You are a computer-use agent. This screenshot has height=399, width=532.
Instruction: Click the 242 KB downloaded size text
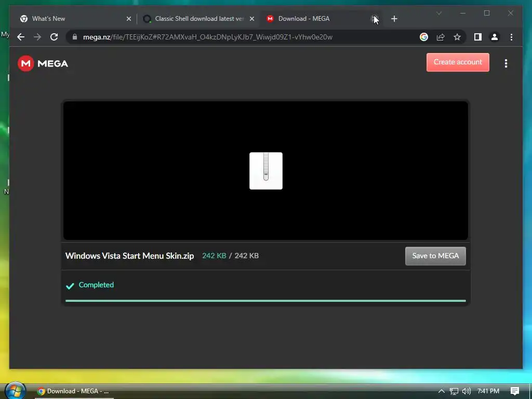(214, 256)
